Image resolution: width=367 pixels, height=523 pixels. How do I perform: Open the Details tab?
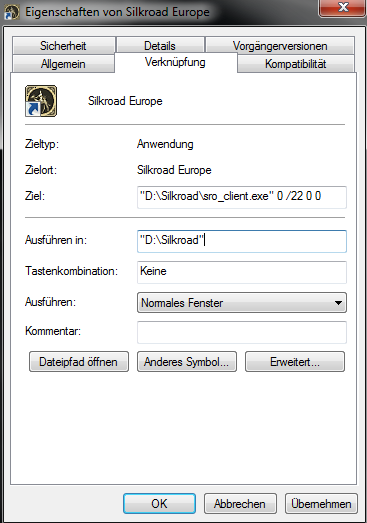[x=160, y=46]
